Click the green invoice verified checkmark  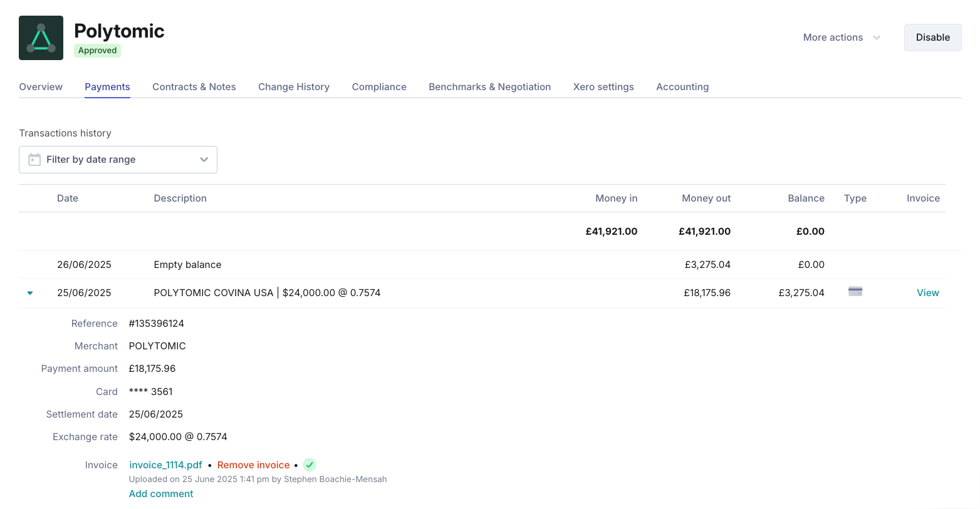[x=310, y=465]
